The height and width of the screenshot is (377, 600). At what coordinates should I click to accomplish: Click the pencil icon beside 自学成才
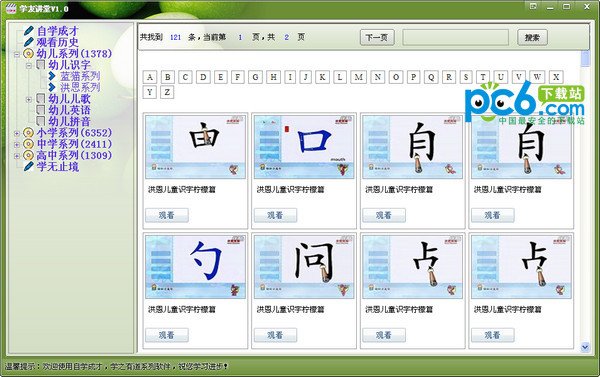pos(29,31)
